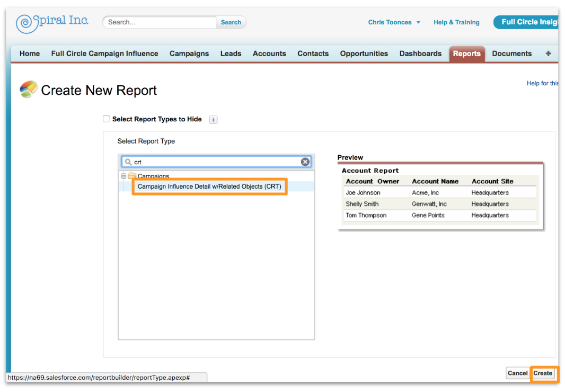Click the Search button in the header
The height and width of the screenshot is (392, 565).
point(231,22)
